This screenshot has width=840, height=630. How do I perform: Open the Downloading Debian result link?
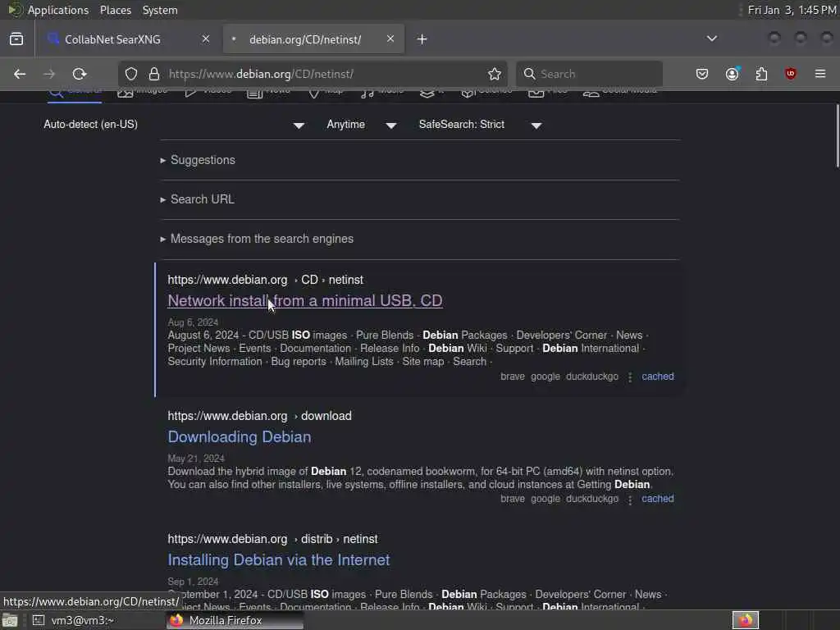click(240, 437)
